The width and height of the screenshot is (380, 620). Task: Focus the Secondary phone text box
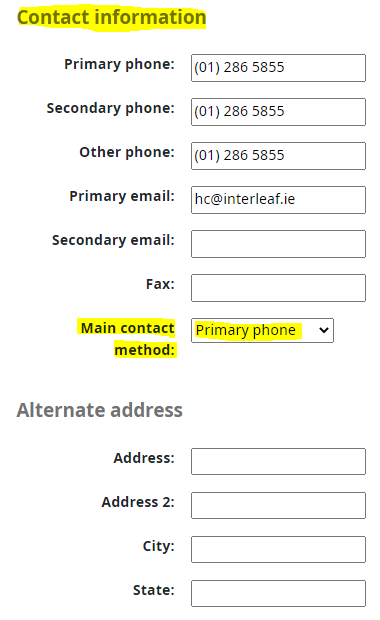(278, 112)
